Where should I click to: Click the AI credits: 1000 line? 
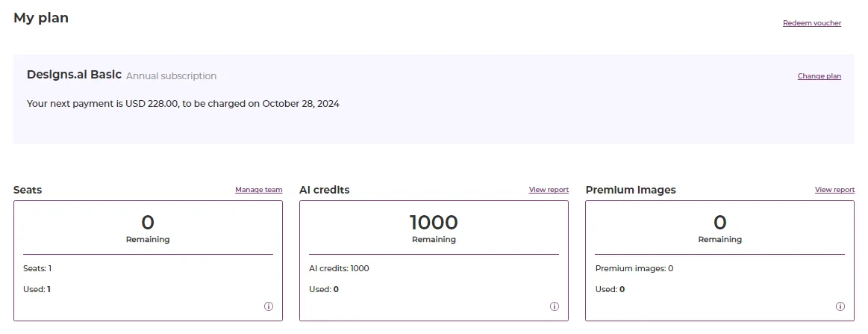[x=339, y=269]
